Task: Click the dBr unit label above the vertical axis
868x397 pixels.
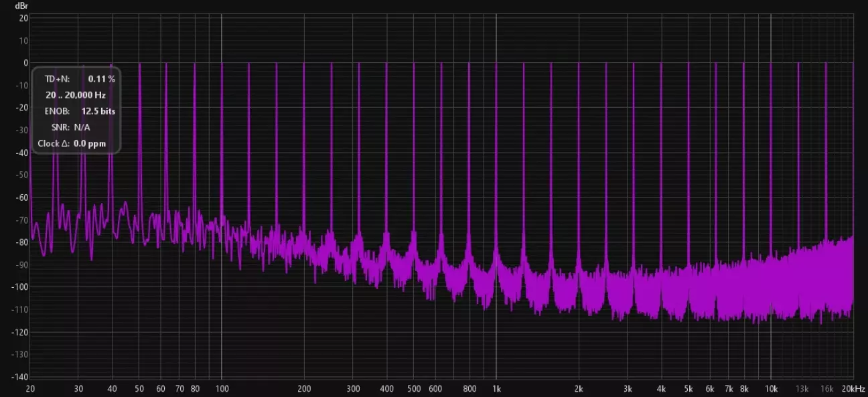Action: (x=22, y=6)
